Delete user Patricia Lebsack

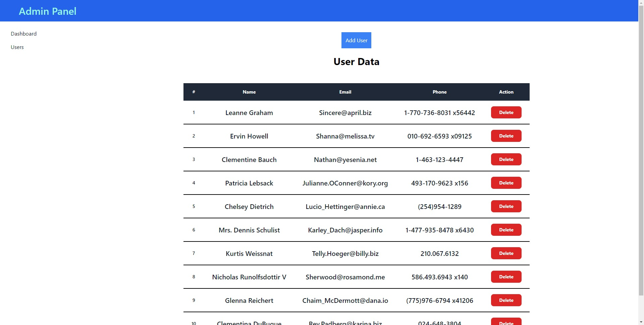pyautogui.click(x=506, y=183)
